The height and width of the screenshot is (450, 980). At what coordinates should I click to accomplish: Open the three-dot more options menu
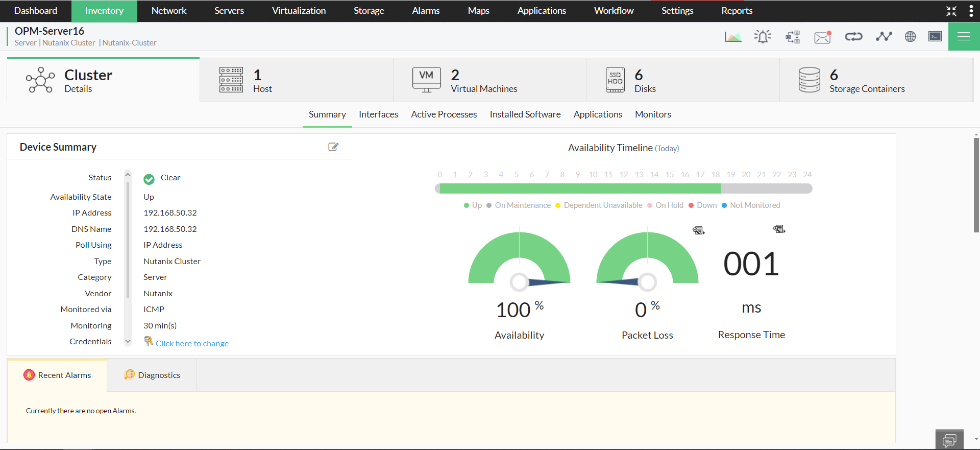click(x=971, y=11)
